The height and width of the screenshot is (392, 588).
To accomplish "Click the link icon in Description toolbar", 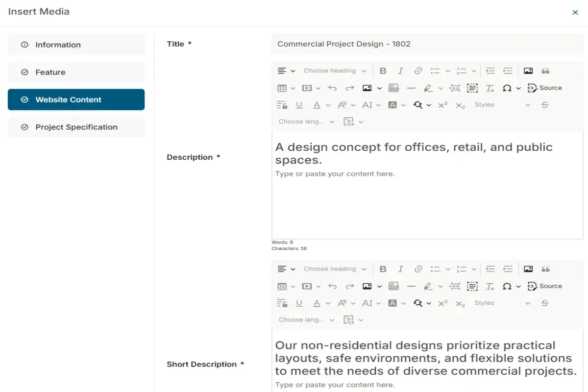I will (x=418, y=71).
